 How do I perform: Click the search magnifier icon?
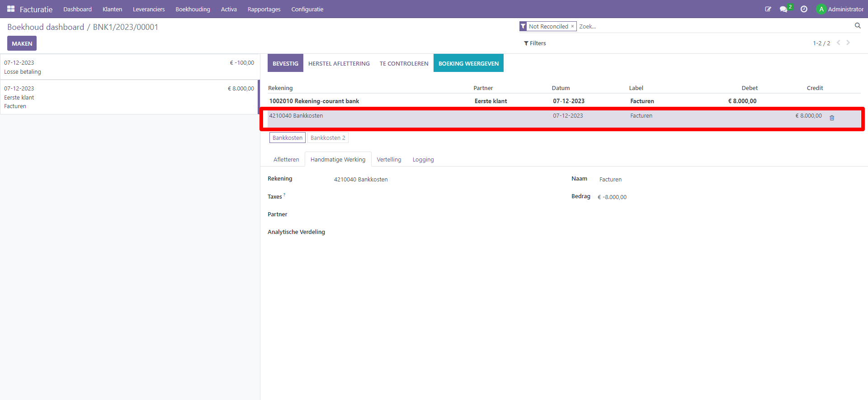pyautogui.click(x=857, y=26)
